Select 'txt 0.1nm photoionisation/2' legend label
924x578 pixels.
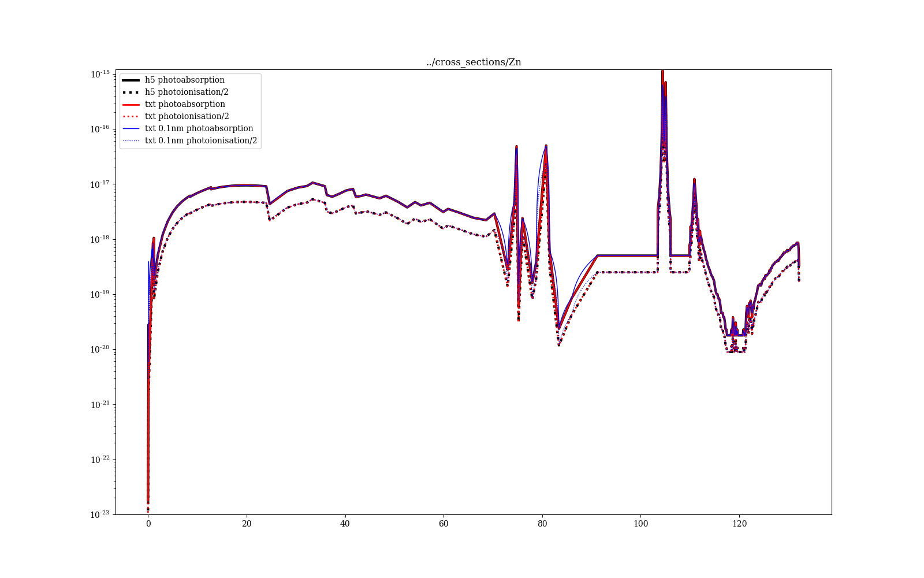click(x=201, y=140)
